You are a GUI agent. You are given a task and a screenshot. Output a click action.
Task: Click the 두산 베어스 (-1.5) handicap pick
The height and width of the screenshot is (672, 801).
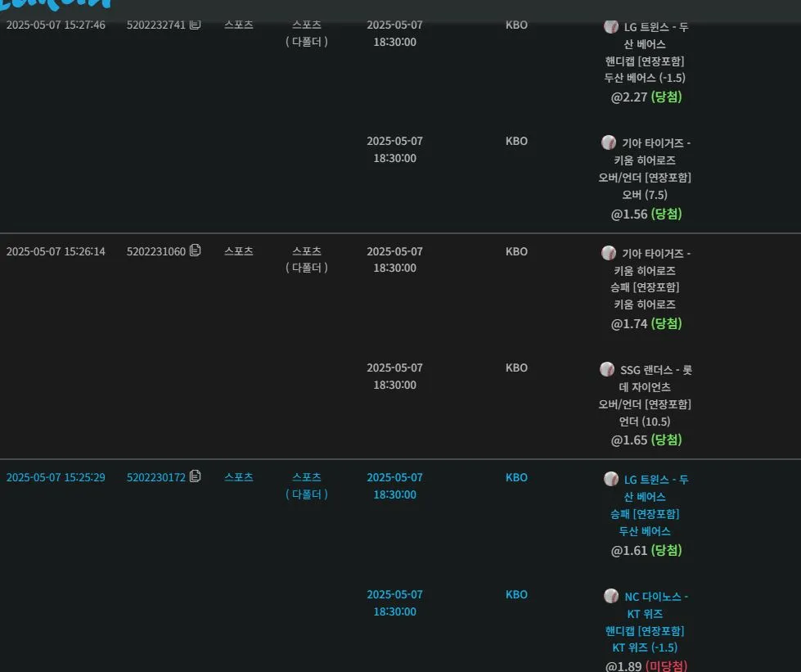pyautogui.click(x=645, y=78)
